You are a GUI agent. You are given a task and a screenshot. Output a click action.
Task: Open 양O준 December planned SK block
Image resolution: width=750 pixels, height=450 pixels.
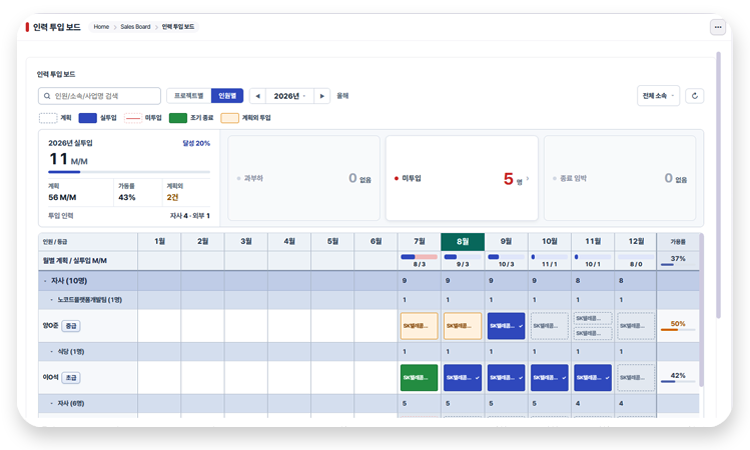[636, 326]
